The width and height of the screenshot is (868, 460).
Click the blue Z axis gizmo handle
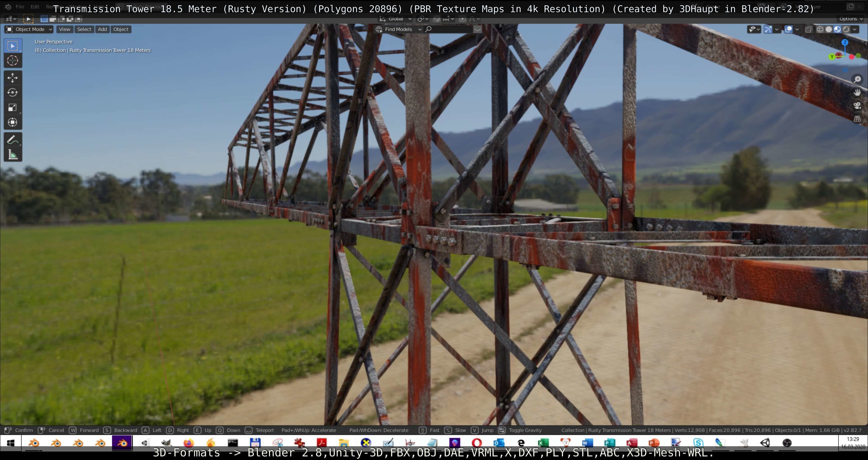pyautogui.click(x=845, y=42)
